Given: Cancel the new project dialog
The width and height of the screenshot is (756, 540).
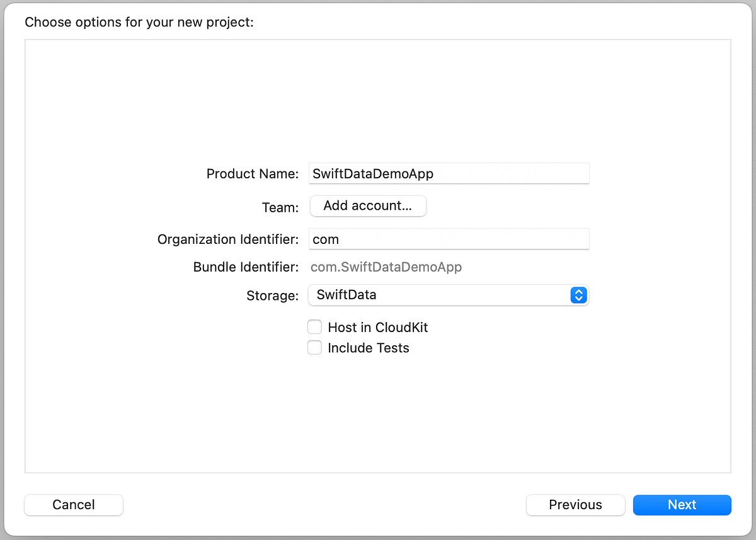Looking at the screenshot, I should (73, 505).
